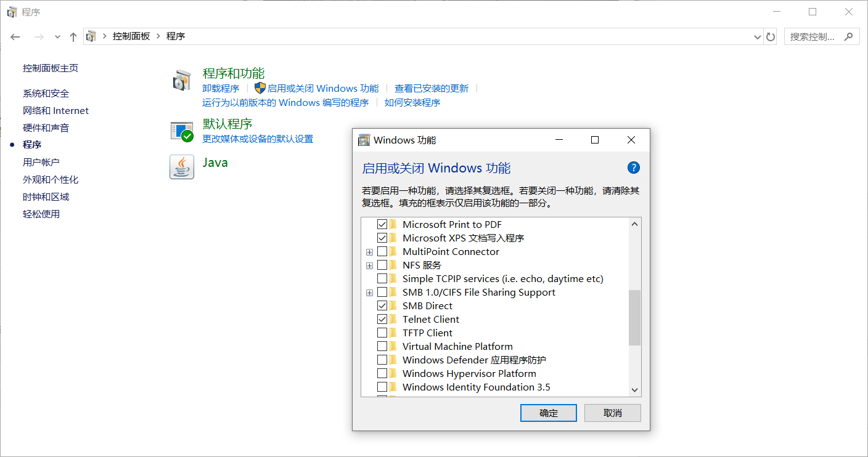
Task: Check Virtual Machine Platform checkbox
Action: 382,346
